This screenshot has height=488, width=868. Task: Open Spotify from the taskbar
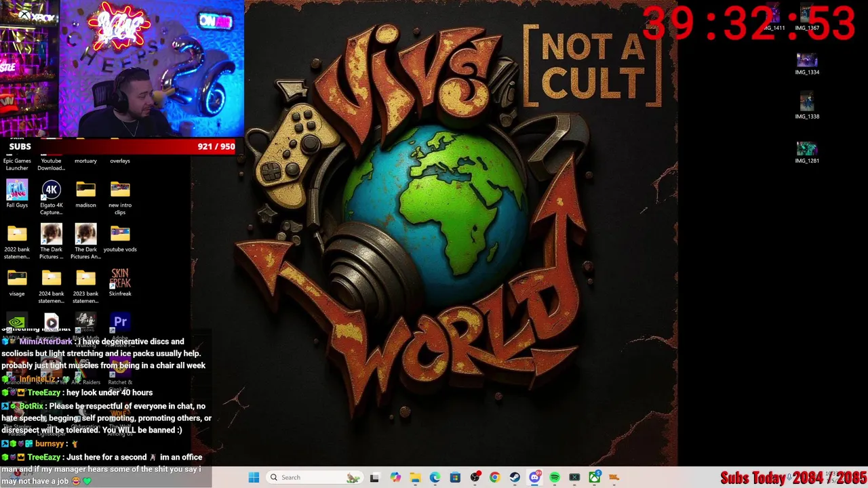pyautogui.click(x=555, y=477)
